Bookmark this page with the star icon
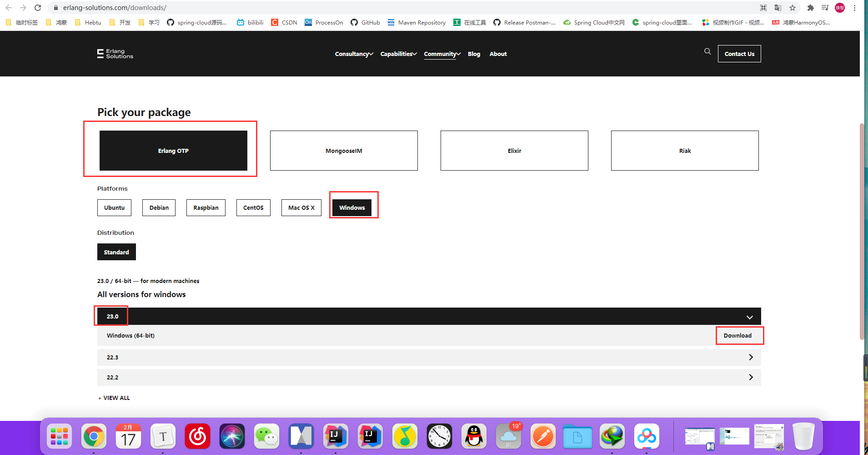The image size is (868, 455). click(x=793, y=8)
